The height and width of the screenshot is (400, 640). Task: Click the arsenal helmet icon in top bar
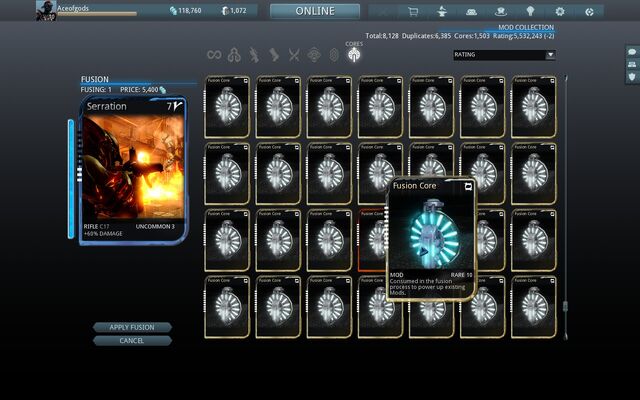point(500,12)
